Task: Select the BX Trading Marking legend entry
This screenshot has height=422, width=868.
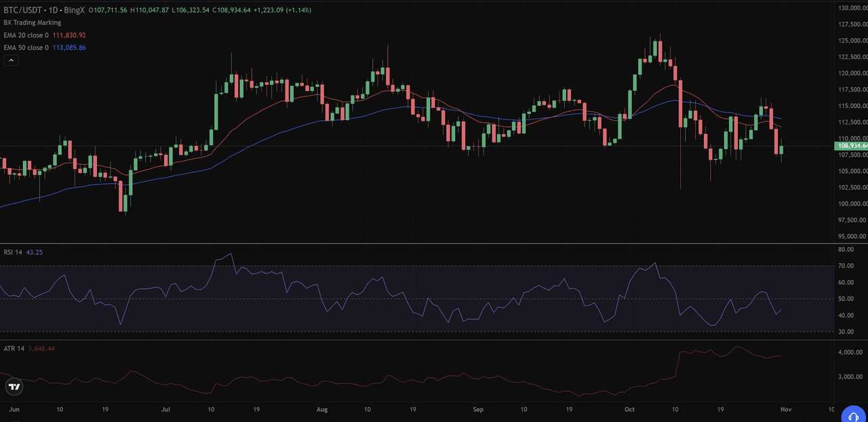Action: 32,22
